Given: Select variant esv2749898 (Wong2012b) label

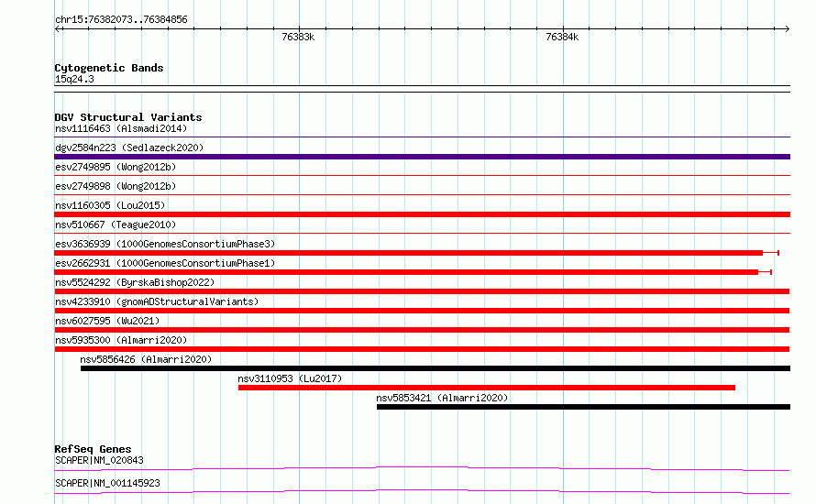Looking at the screenshot, I should click(116, 186).
